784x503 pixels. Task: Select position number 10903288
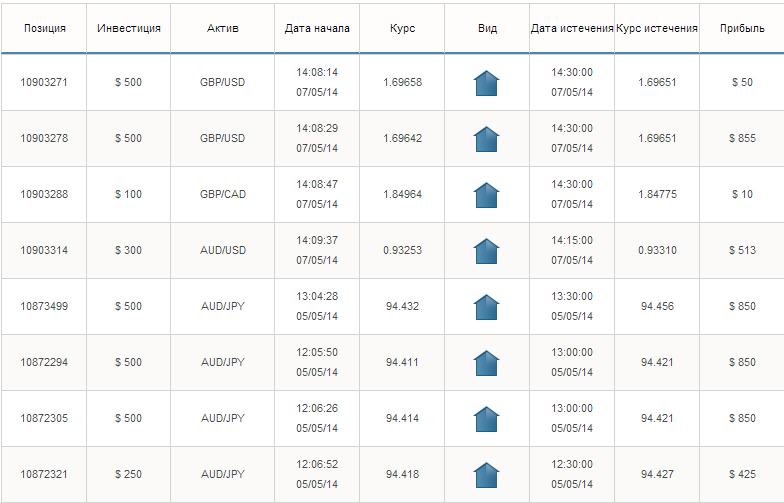click(x=44, y=194)
